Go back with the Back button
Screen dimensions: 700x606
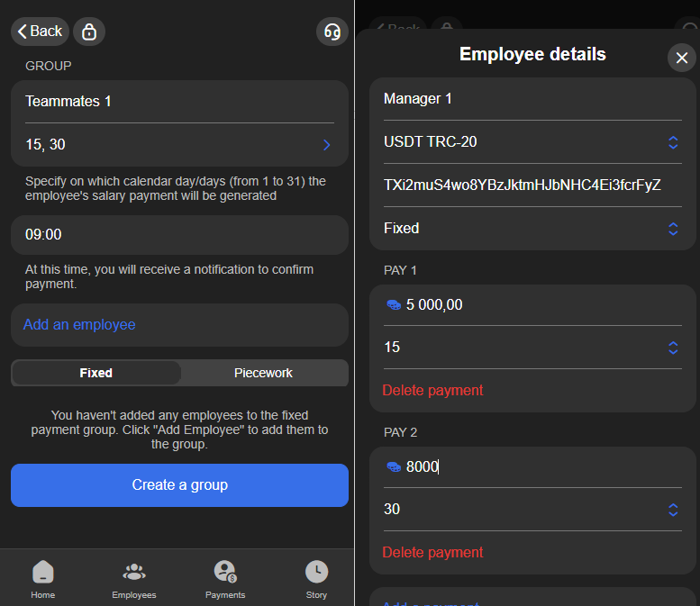[x=40, y=32]
